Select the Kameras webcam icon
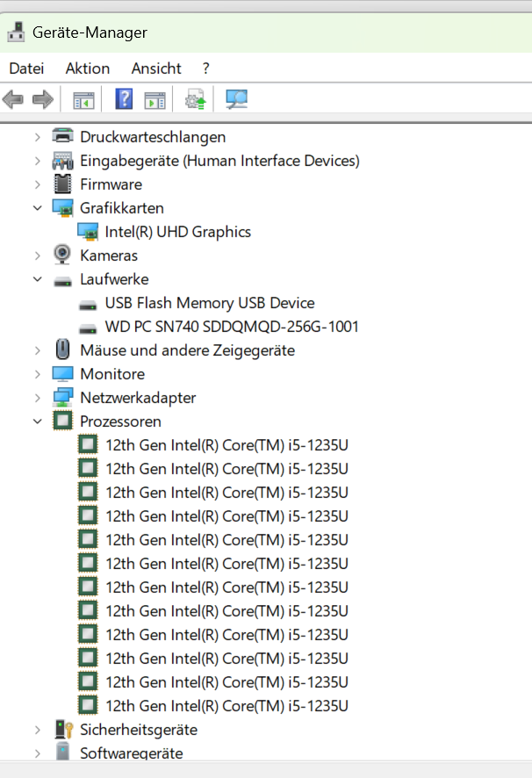 coord(62,255)
